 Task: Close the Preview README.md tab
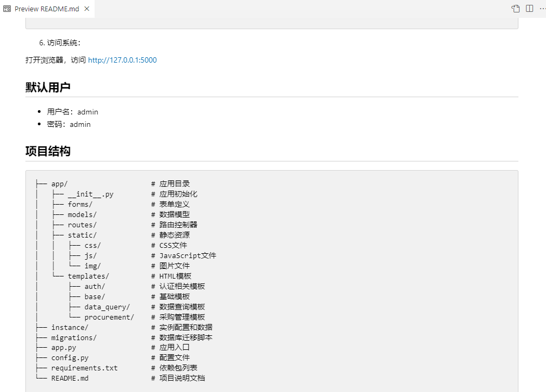coord(87,9)
